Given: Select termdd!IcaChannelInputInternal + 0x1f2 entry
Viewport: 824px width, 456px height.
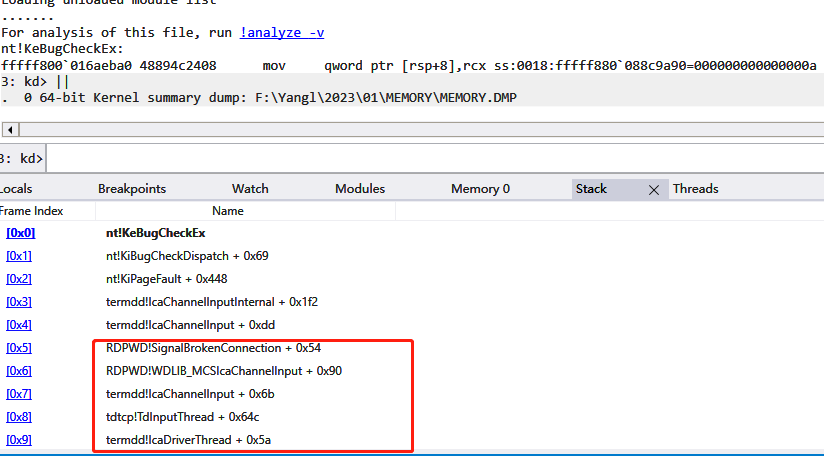Looking at the screenshot, I should pos(212,303).
